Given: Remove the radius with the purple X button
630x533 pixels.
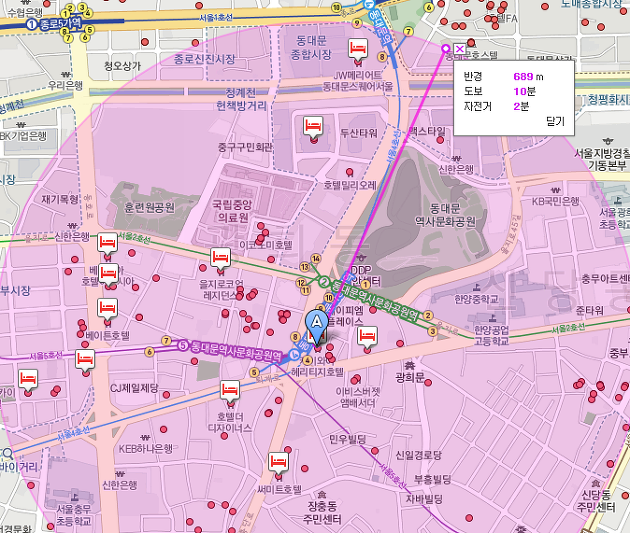Looking at the screenshot, I should [460, 49].
